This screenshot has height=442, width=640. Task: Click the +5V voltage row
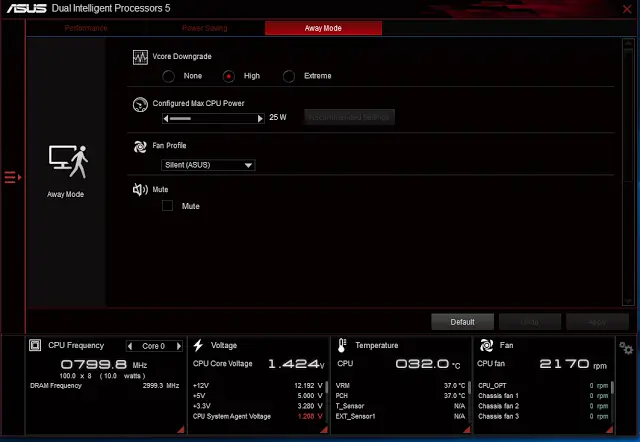point(258,396)
